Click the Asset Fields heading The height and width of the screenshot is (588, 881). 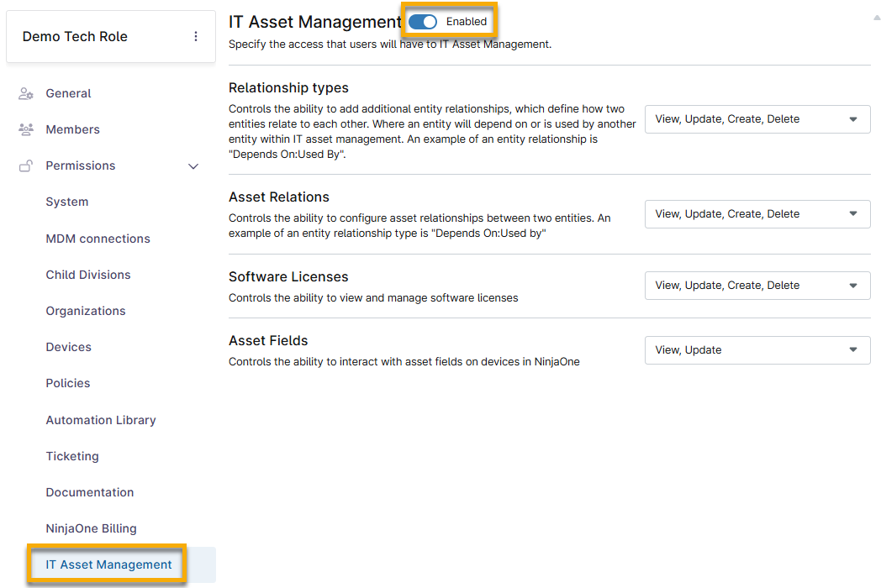[x=268, y=341]
